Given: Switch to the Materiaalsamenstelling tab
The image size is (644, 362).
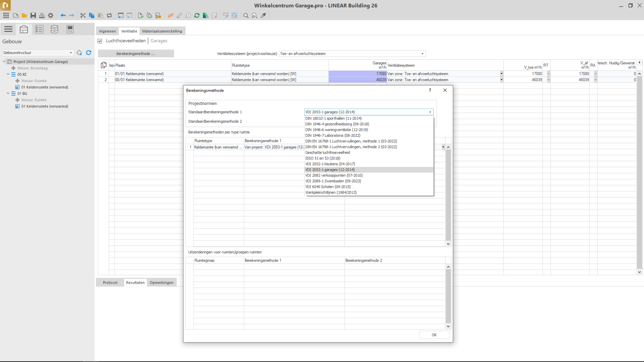Looking at the screenshot, I should coord(162,31).
